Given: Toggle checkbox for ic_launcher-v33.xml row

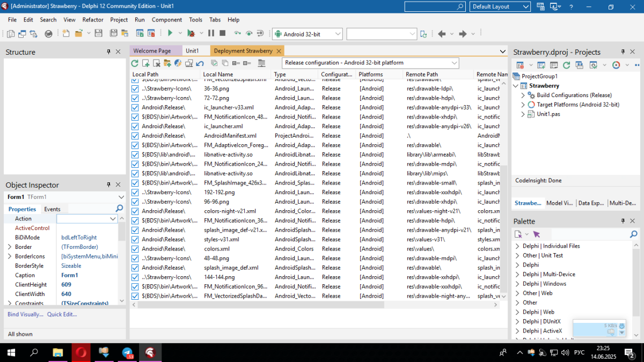Looking at the screenshot, I should 135,107.
